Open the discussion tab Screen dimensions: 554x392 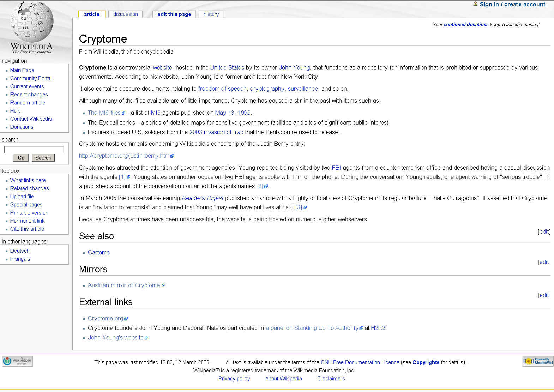point(125,14)
